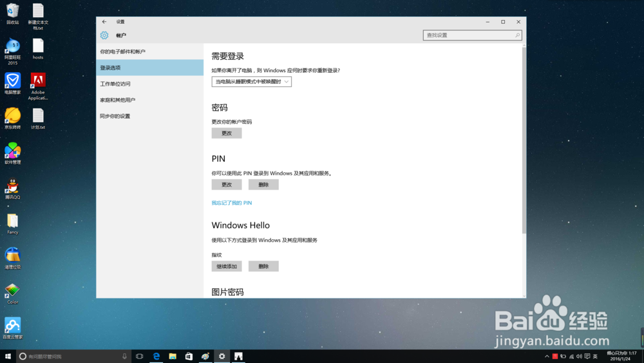Screen dimensions: 644x363
Task: Select the 百度云管家 desktop shortcut
Action: [13, 328]
